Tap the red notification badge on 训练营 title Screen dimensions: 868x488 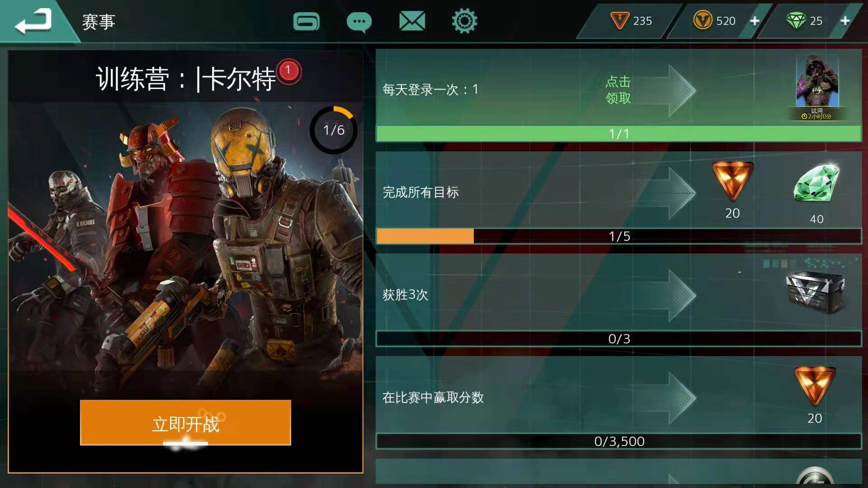289,71
